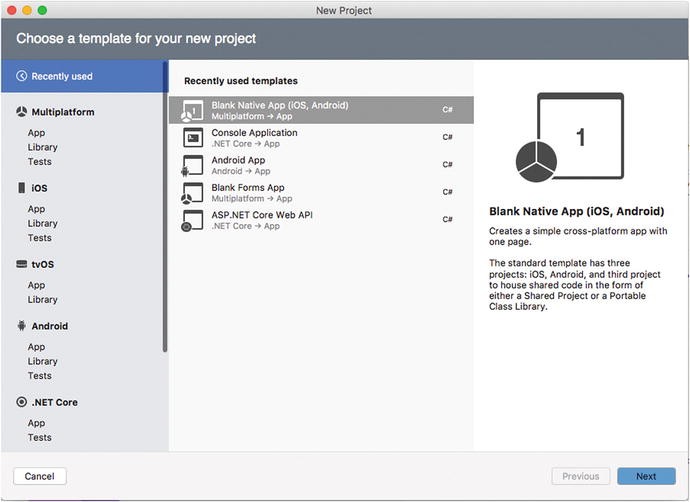
Task: Choose the ASP.NET Core Web API template
Action: (x=321, y=220)
